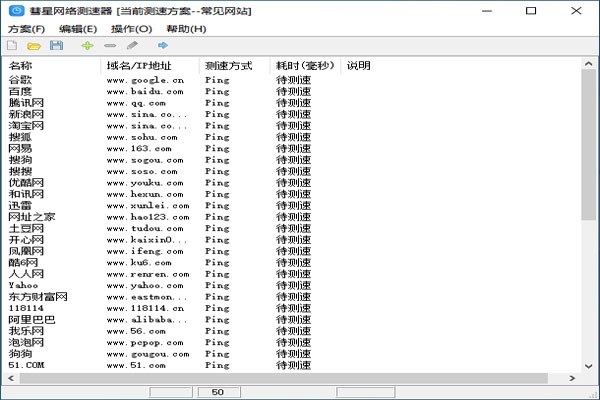Click the vertical scrollbar up arrow

[x=589, y=64]
